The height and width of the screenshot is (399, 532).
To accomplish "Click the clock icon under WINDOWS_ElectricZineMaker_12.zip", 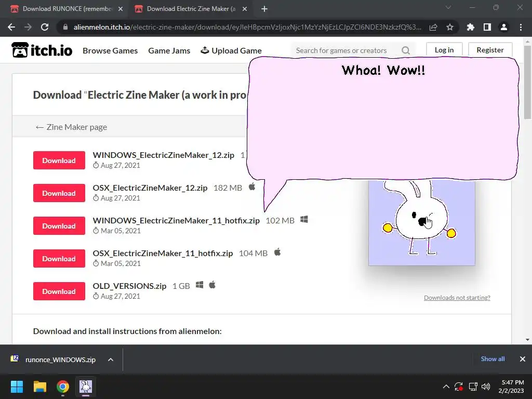I will point(96,165).
